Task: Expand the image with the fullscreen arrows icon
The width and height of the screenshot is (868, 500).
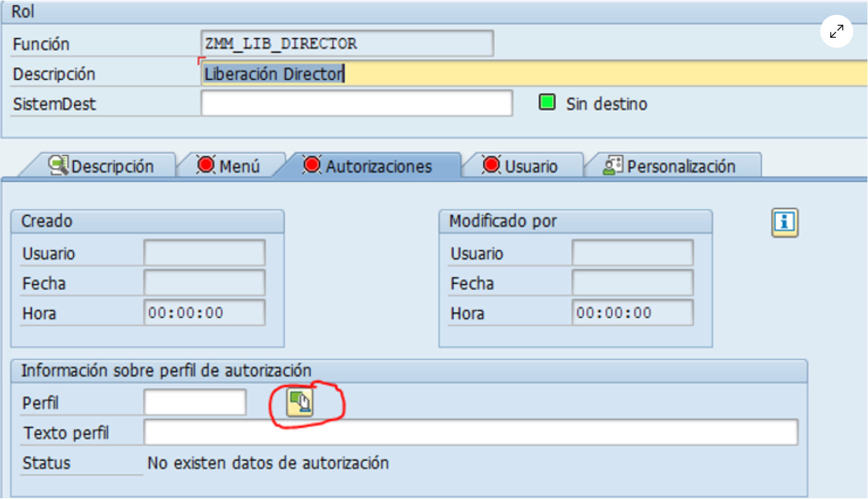Action: pyautogui.click(x=836, y=32)
